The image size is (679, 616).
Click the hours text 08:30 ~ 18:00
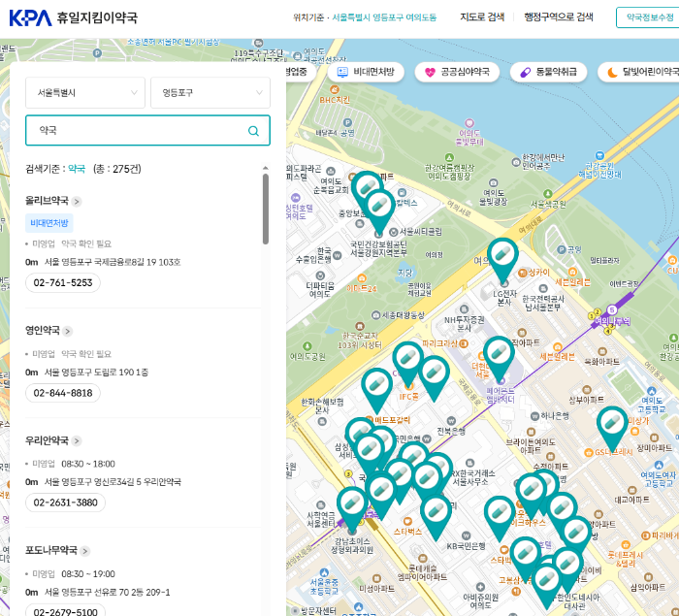pos(88,464)
